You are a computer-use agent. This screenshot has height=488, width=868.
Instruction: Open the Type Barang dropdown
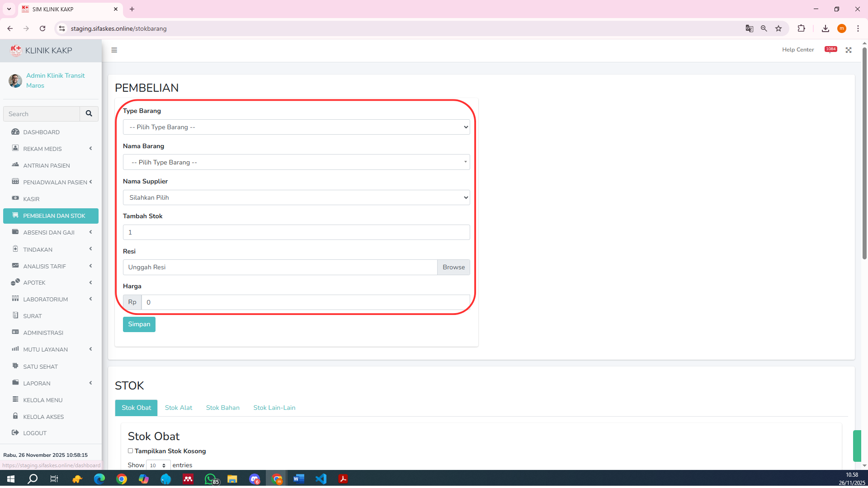point(296,127)
